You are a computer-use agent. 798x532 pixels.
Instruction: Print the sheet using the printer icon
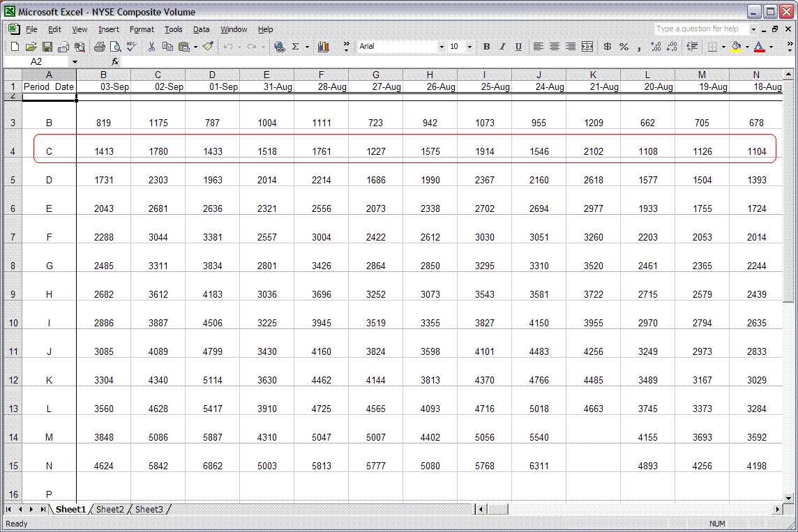click(100, 47)
